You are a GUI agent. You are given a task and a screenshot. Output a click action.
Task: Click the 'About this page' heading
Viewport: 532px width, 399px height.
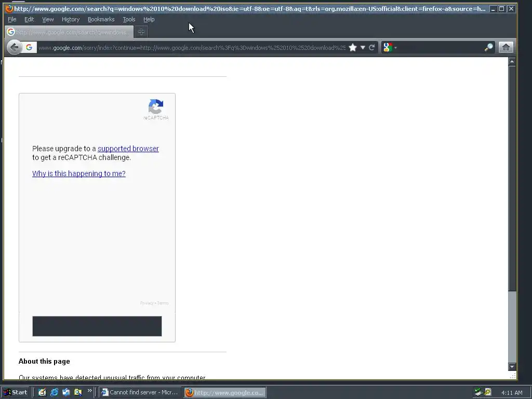[44, 362]
